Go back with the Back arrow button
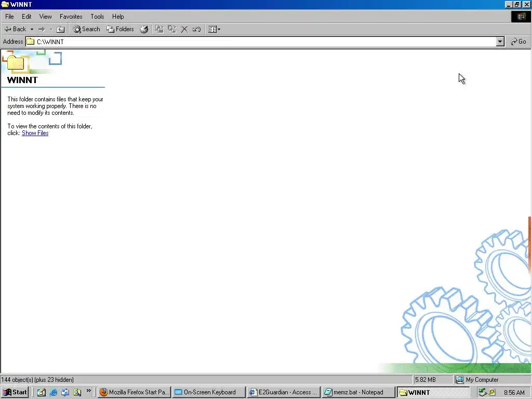 point(15,29)
